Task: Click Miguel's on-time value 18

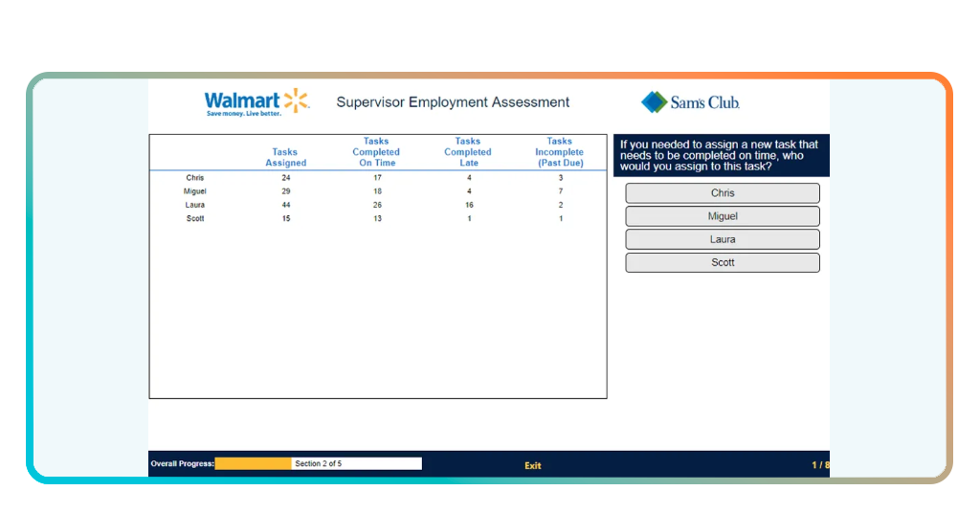Action: pos(377,191)
